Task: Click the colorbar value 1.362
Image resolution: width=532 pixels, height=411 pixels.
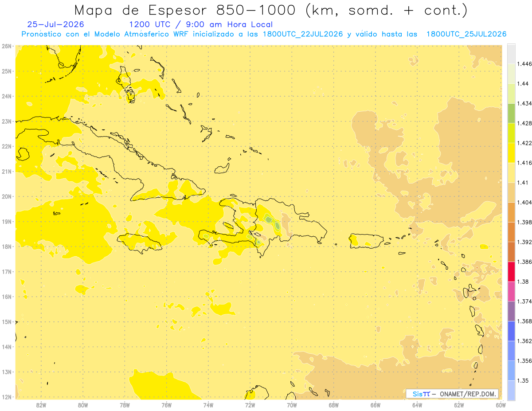Action: (524, 341)
